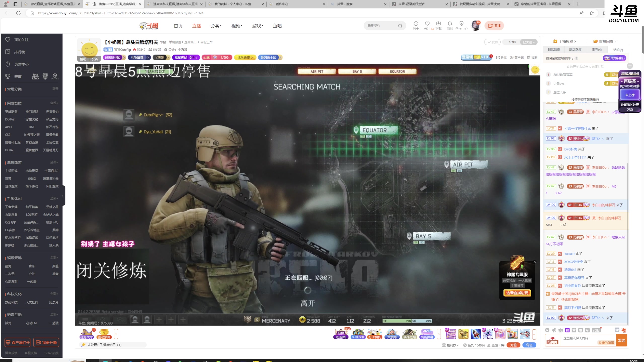
Task: Open the 幻境探索 binoculars icon
Action: click(x=358, y=334)
